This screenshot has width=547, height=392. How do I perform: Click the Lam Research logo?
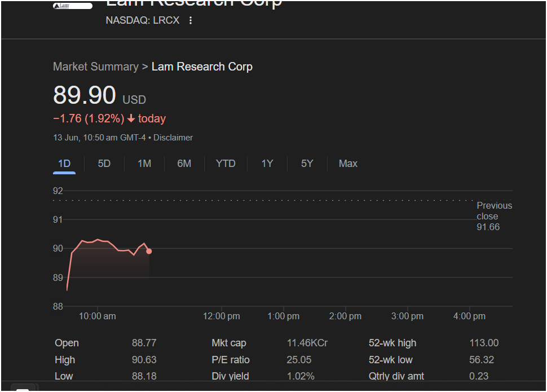click(73, 6)
